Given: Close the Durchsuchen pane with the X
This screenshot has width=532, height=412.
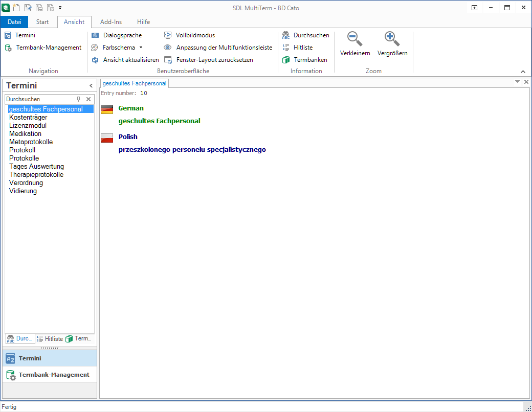Looking at the screenshot, I should pyautogui.click(x=88, y=99).
